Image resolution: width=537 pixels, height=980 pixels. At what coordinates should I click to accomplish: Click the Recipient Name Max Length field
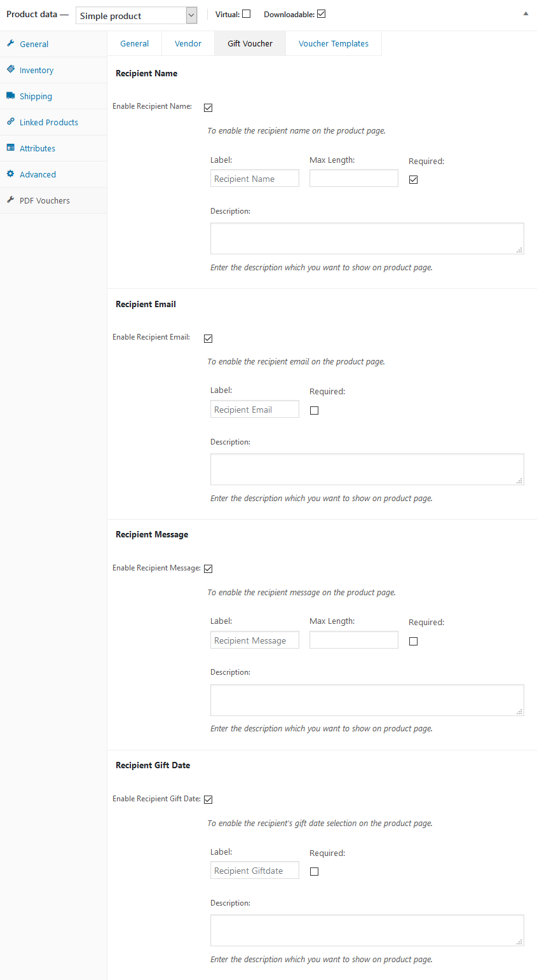[x=353, y=179]
